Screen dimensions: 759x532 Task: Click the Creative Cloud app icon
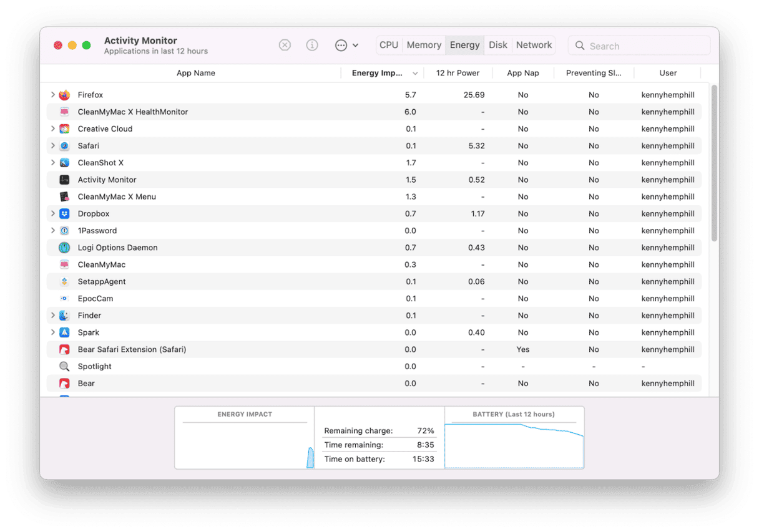64,129
